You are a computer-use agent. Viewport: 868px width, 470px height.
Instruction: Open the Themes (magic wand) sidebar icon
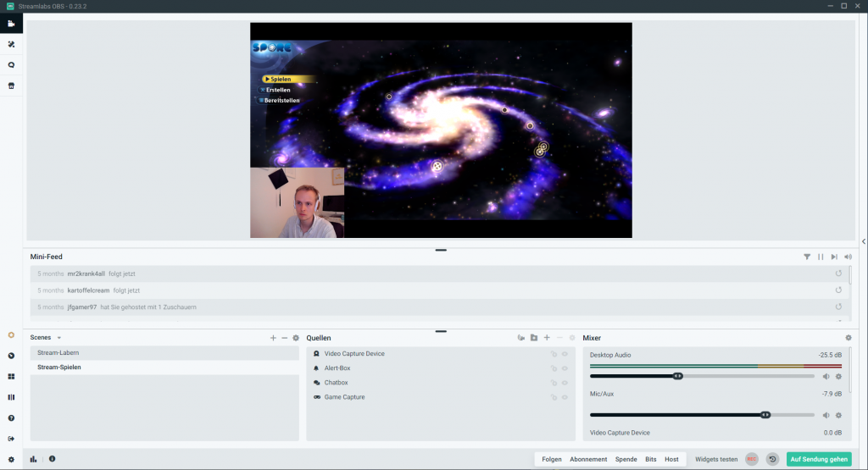[11, 44]
